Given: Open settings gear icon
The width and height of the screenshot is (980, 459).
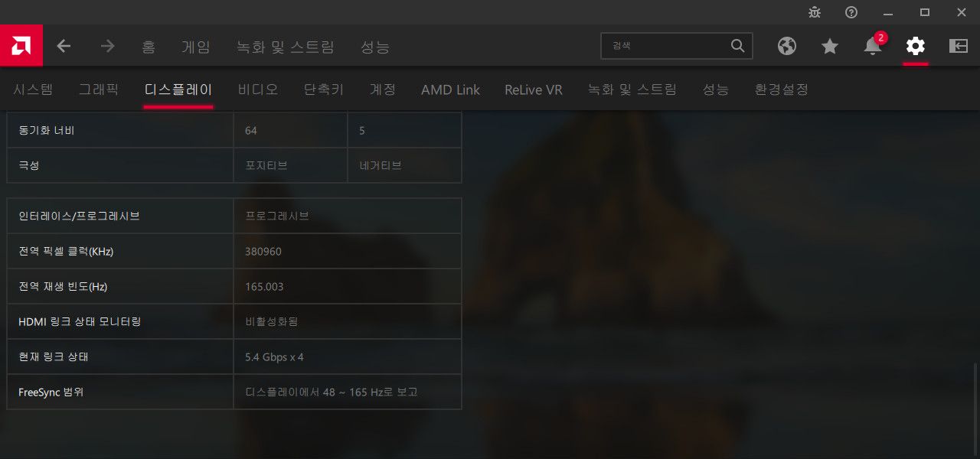Looking at the screenshot, I should [x=916, y=46].
